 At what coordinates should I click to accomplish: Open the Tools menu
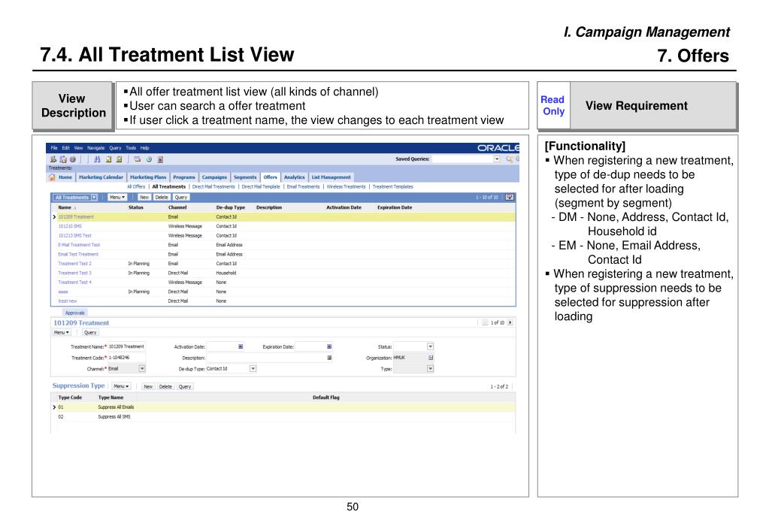[x=131, y=147]
